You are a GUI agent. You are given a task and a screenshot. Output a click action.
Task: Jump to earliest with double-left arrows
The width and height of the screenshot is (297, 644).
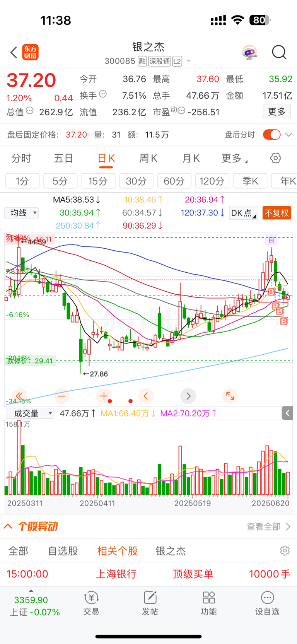click(19, 396)
